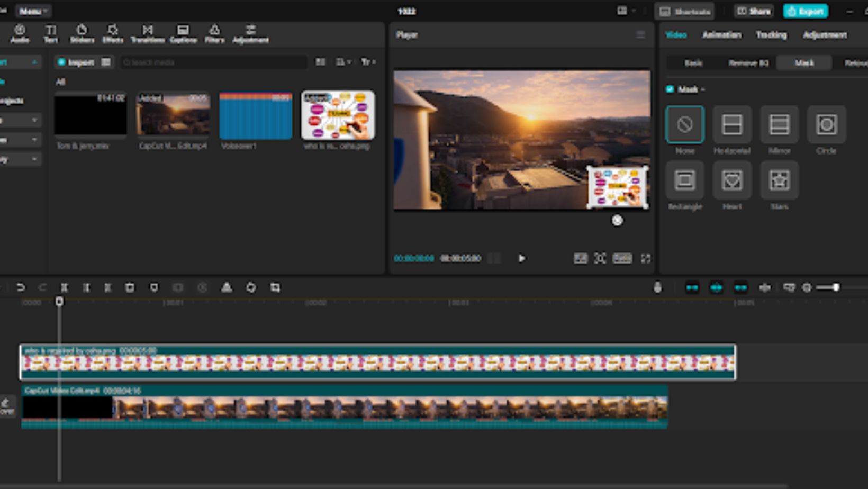Click the Cover button beside the track
The width and height of the screenshot is (868, 489).
coord(7,406)
